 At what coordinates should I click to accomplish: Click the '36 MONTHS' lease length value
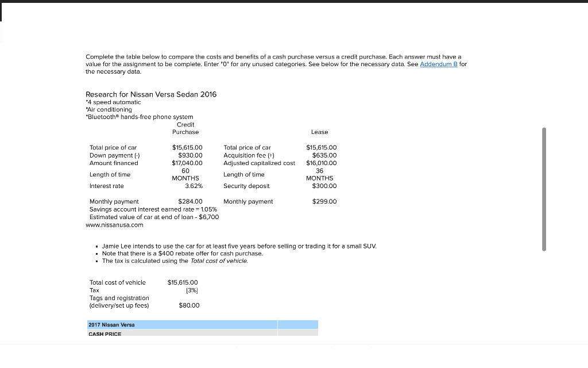point(319,175)
